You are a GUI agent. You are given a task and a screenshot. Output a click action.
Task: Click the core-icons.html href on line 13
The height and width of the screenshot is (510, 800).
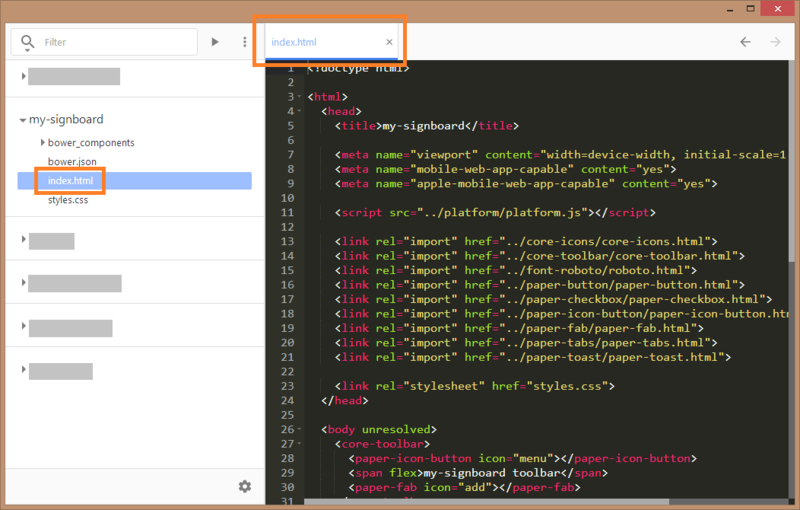[x=605, y=241]
